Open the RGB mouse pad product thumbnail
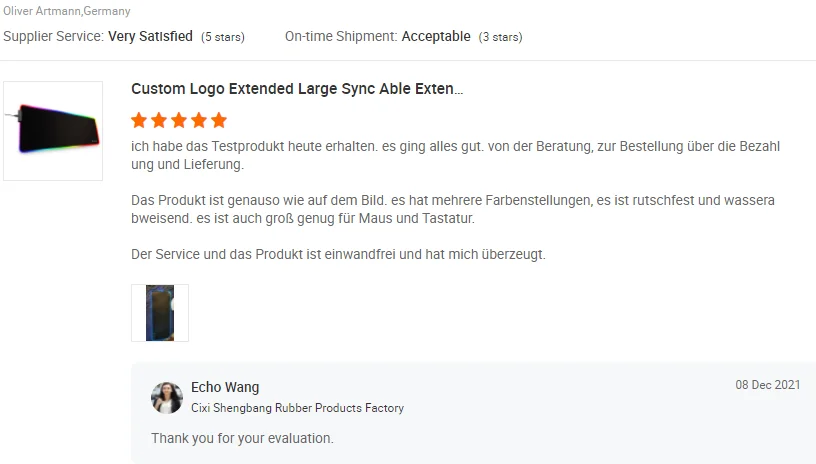Image resolution: width=816 pixels, height=464 pixels. tap(53, 131)
